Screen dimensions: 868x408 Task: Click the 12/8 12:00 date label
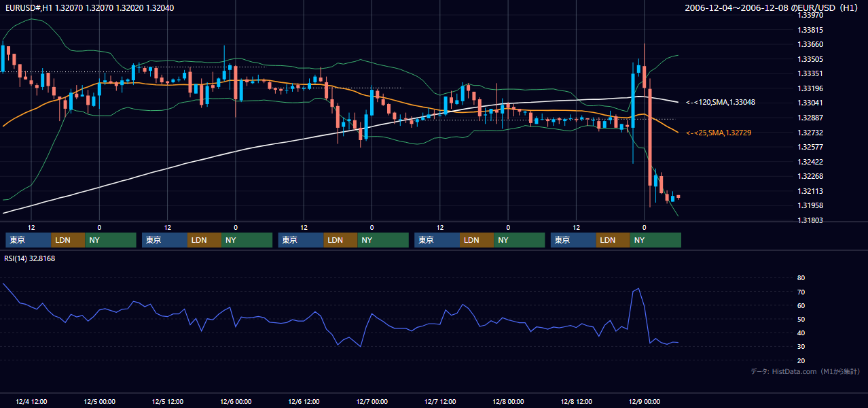(x=576, y=402)
